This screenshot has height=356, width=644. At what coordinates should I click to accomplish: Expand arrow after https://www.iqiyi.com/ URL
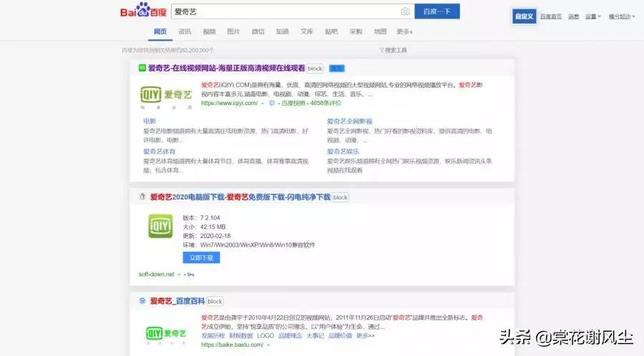click(x=263, y=104)
